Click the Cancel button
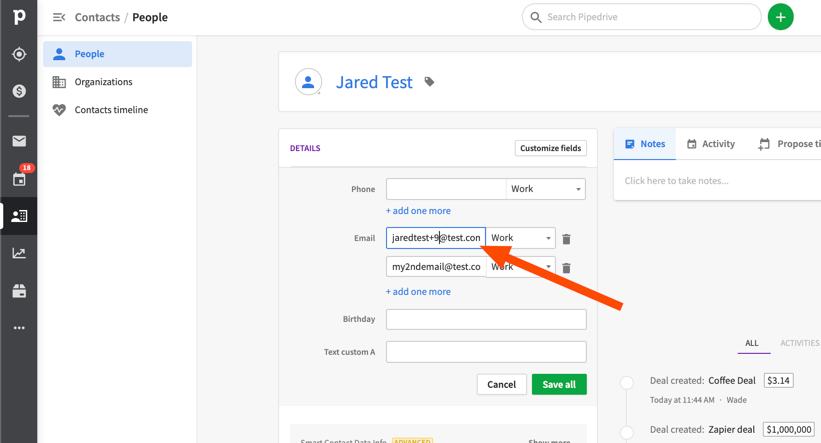The height and width of the screenshot is (443, 821). pos(501,384)
